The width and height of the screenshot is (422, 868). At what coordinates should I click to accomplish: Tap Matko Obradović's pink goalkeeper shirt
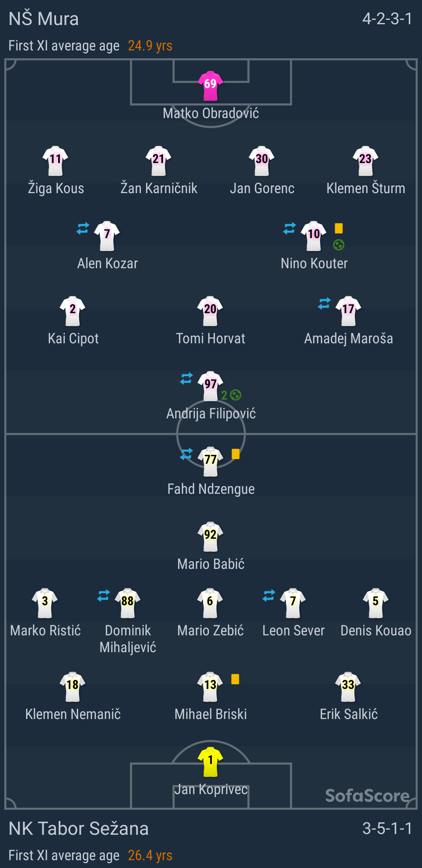(210, 85)
